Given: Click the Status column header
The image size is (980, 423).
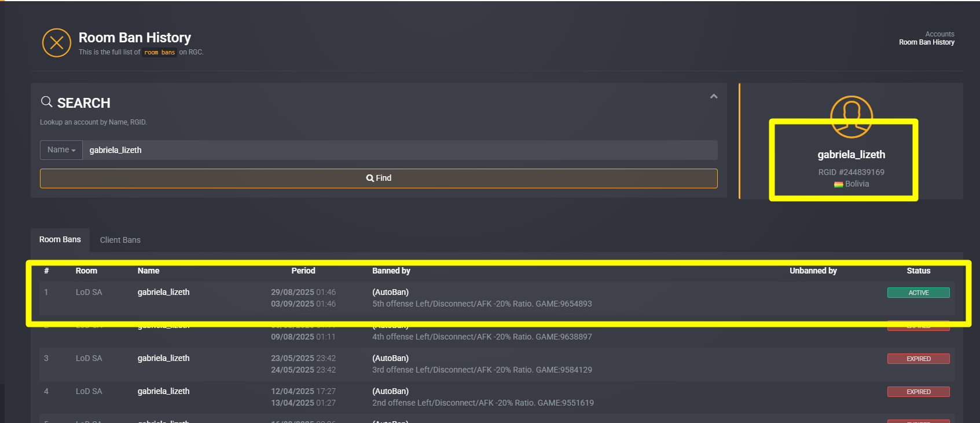Looking at the screenshot, I should point(919,271).
